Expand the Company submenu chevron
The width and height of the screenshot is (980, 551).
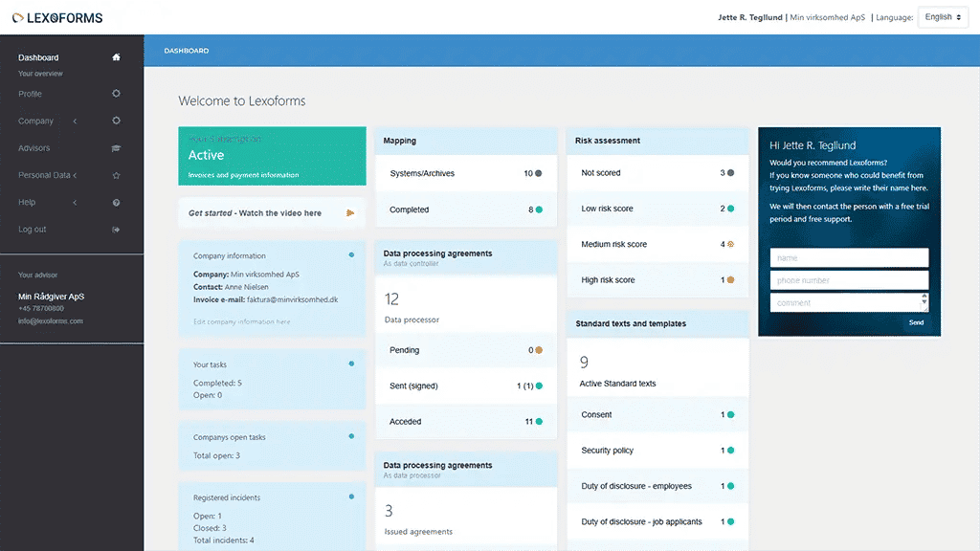(75, 121)
